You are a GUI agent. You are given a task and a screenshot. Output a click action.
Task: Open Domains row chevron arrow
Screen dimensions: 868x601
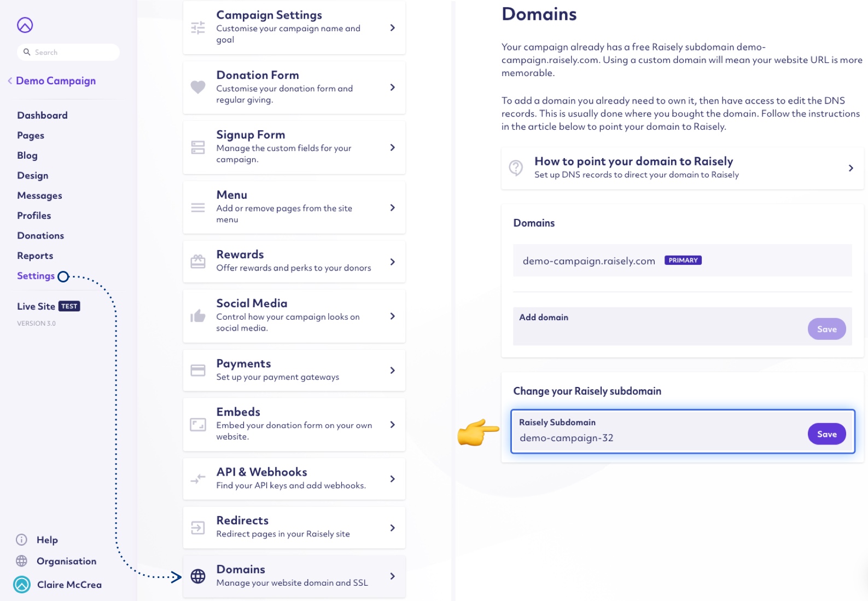click(x=392, y=576)
